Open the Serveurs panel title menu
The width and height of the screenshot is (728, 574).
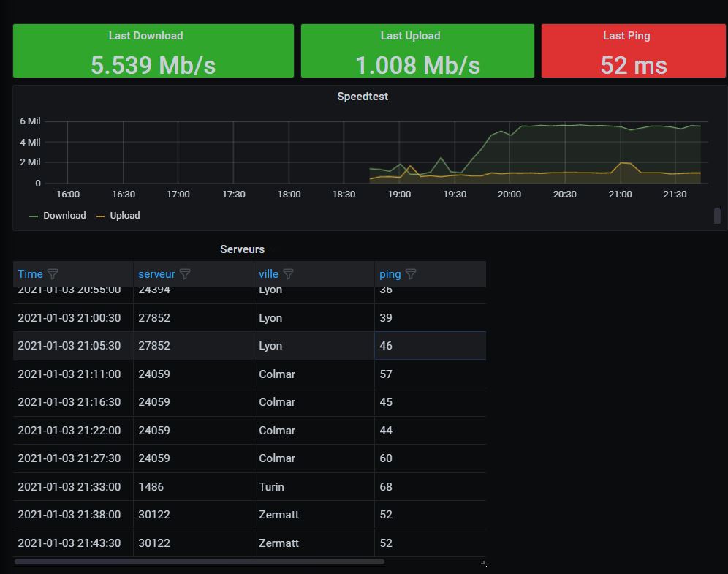[242, 249]
